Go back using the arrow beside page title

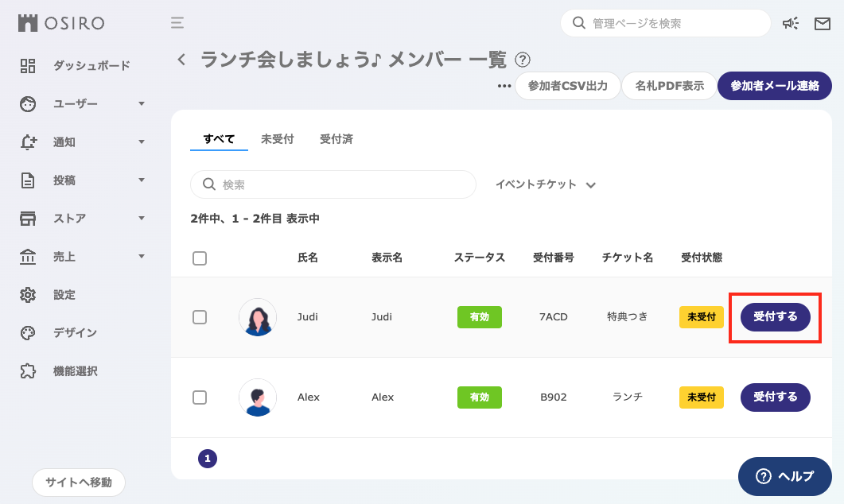(x=181, y=59)
